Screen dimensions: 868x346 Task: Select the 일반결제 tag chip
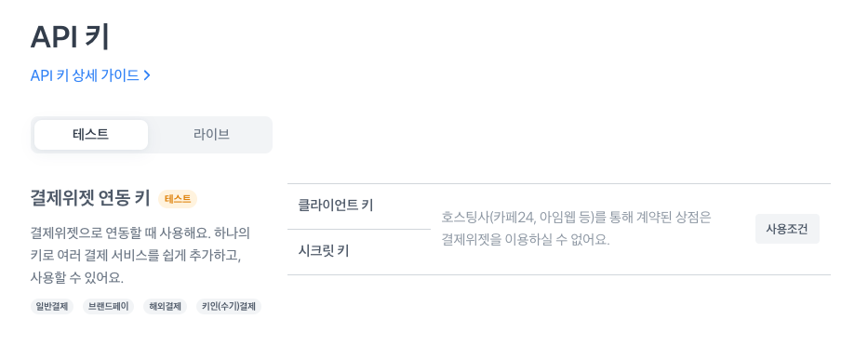(52, 307)
